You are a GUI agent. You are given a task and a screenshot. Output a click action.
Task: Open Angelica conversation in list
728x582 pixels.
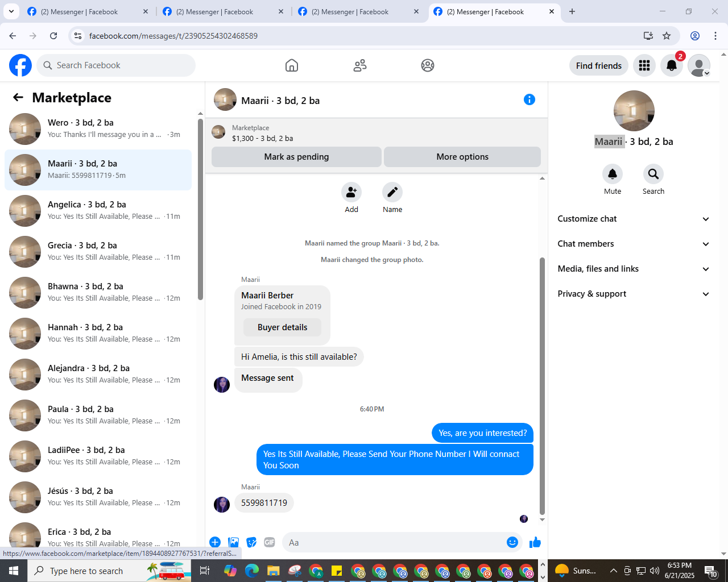pyautogui.click(x=98, y=211)
